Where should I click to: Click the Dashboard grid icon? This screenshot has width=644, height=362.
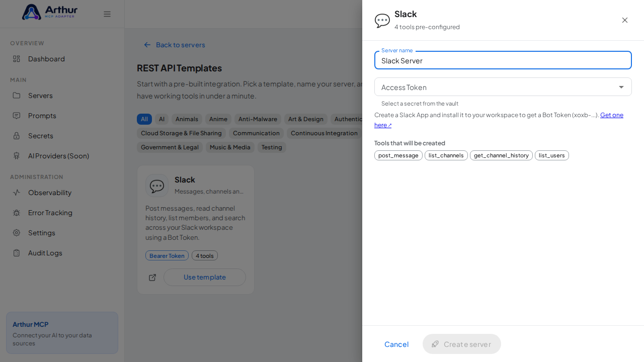point(17,59)
